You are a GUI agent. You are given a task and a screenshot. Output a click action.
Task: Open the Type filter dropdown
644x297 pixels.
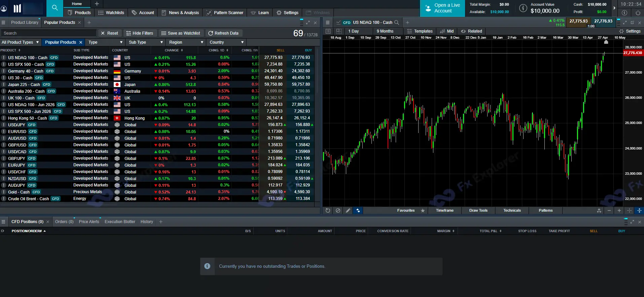[x=105, y=42]
